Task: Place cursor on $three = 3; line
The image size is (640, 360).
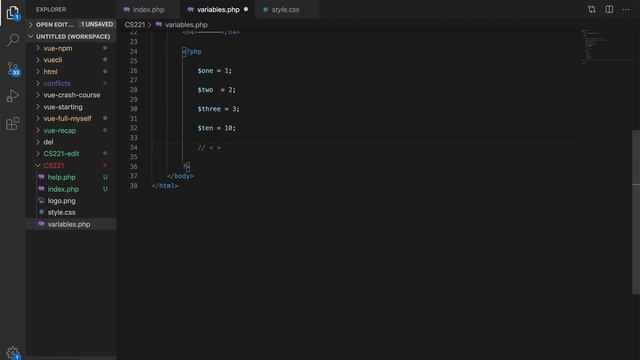Action: 218,109
